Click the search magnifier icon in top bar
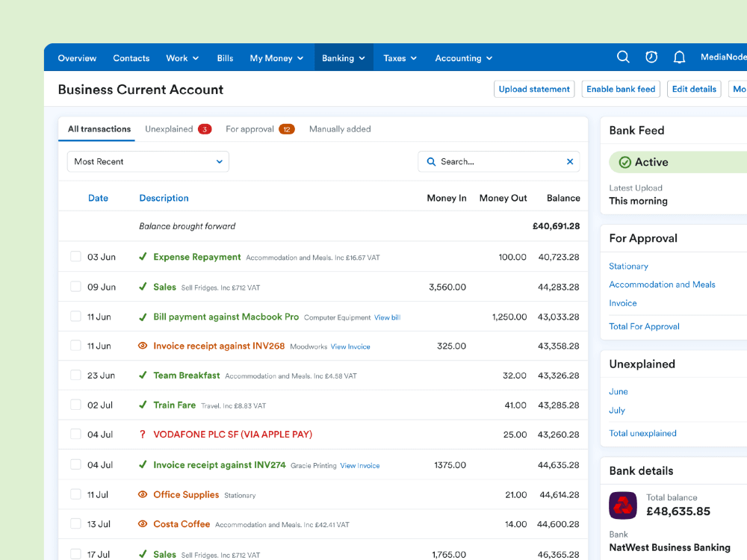Viewport: 747px width, 560px height. click(623, 57)
